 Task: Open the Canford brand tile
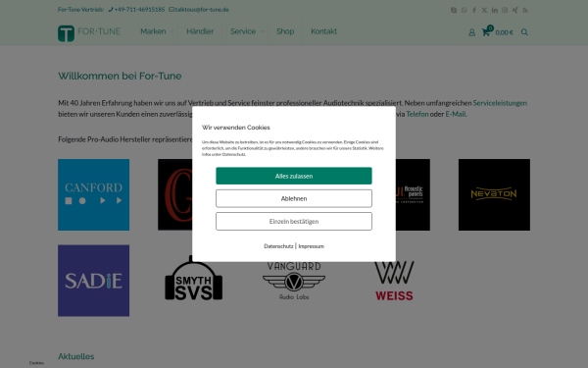point(94,194)
